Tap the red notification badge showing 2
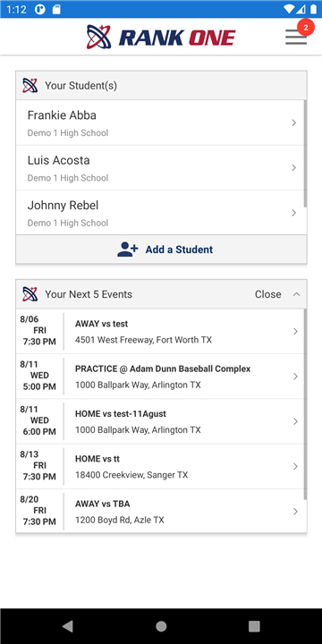 click(305, 27)
